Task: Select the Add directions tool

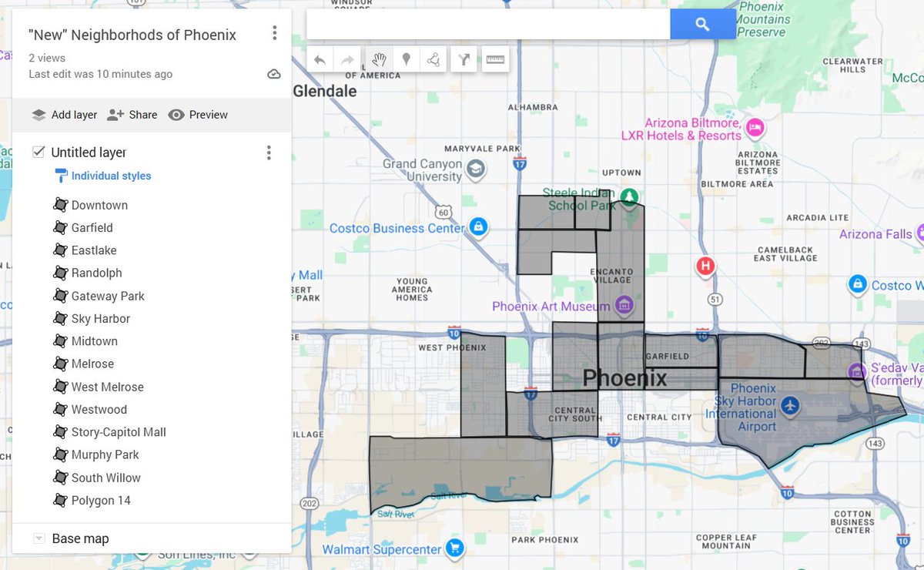Action: pyautogui.click(x=464, y=60)
